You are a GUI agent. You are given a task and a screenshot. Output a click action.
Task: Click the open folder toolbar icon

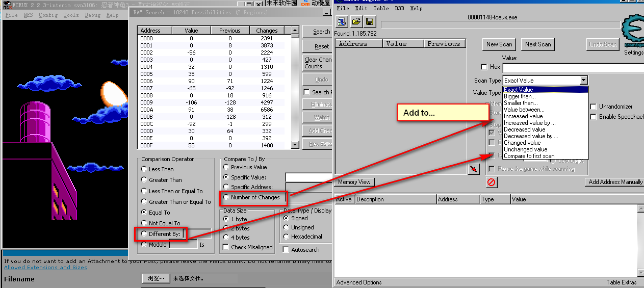tap(356, 21)
